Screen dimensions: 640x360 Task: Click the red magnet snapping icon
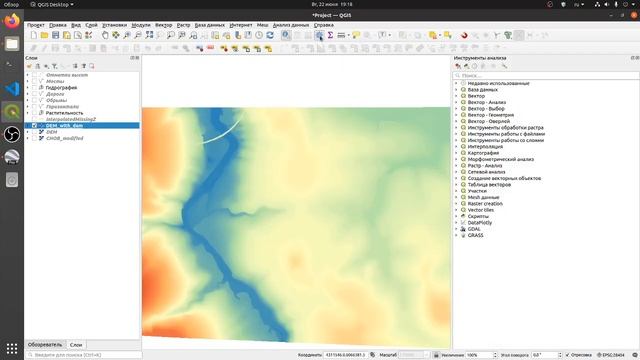click(x=464, y=36)
